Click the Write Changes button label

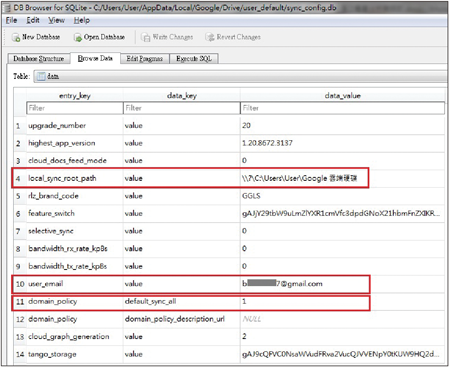point(173,37)
